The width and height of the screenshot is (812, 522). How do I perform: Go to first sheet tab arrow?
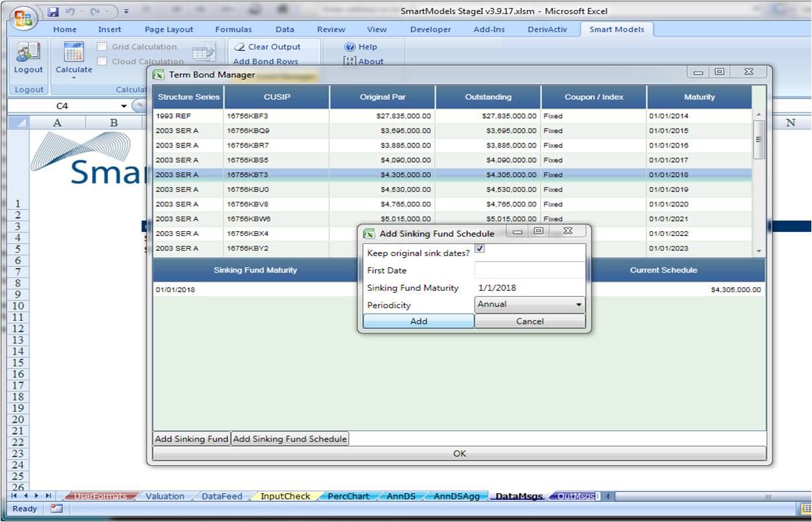pyautogui.click(x=14, y=496)
